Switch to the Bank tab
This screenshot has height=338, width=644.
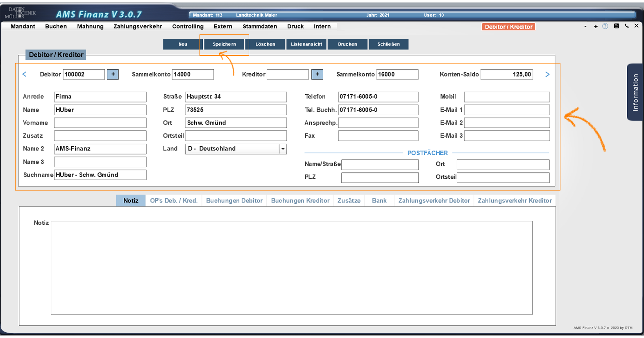[x=379, y=201]
